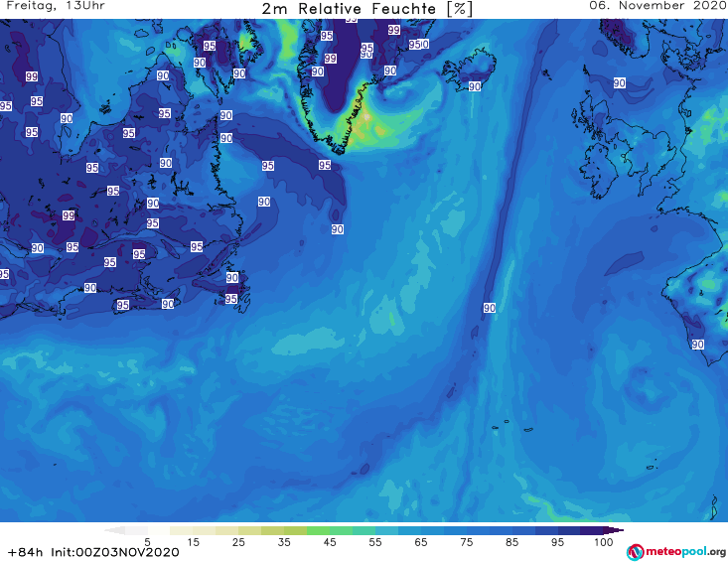Click the "45" tick on the color scale
This screenshot has height=562, width=728.
point(330,542)
